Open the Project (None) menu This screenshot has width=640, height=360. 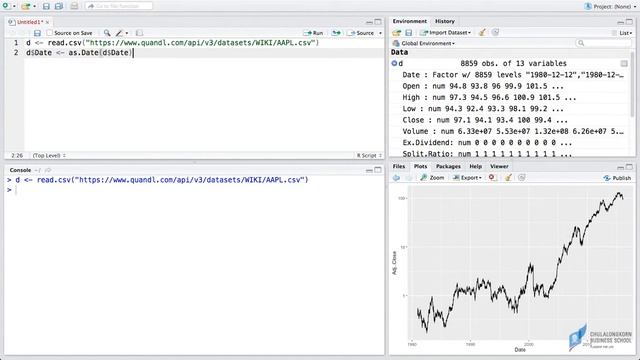coord(610,7)
